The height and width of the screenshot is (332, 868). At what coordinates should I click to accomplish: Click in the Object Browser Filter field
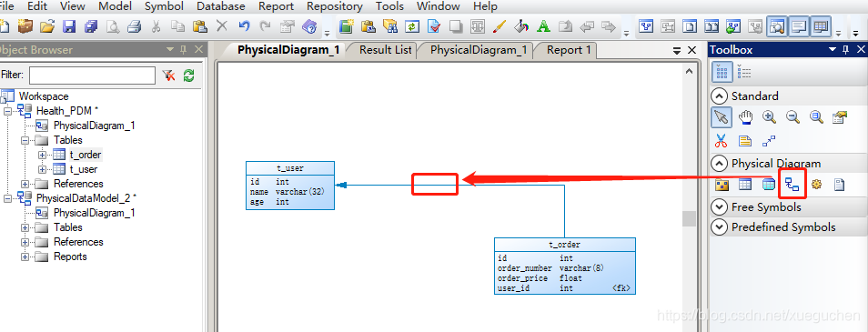click(x=92, y=75)
